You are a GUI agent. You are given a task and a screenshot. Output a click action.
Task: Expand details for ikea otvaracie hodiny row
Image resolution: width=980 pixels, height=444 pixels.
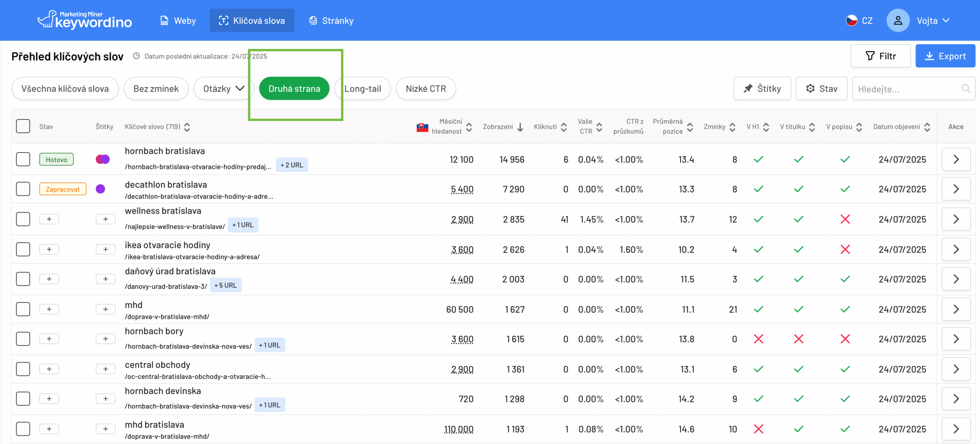click(956, 249)
